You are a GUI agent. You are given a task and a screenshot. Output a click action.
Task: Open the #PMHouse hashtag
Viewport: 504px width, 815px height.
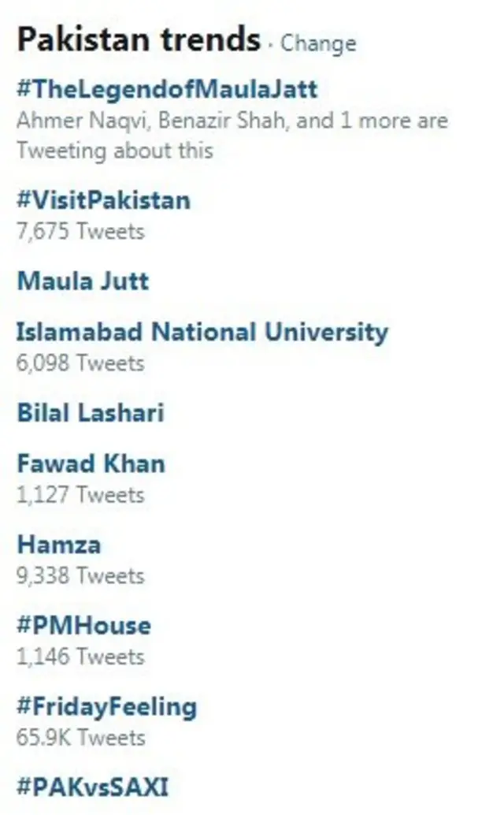(x=83, y=625)
